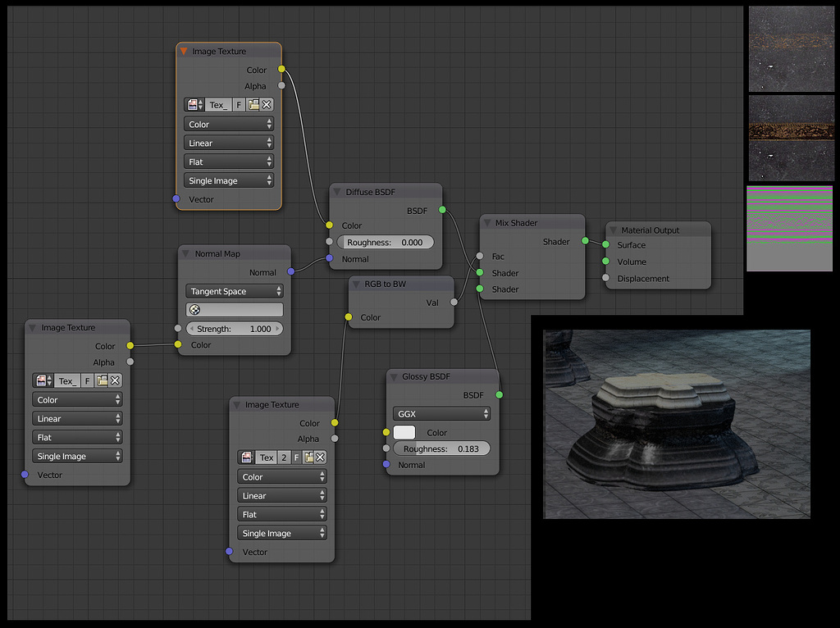840x628 pixels.
Task: Open image browser in Image Texture feeding Normal Map
Action: pos(42,380)
